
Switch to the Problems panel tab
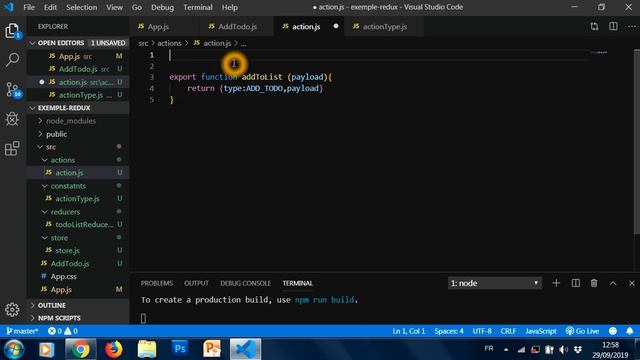pyautogui.click(x=157, y=283)
